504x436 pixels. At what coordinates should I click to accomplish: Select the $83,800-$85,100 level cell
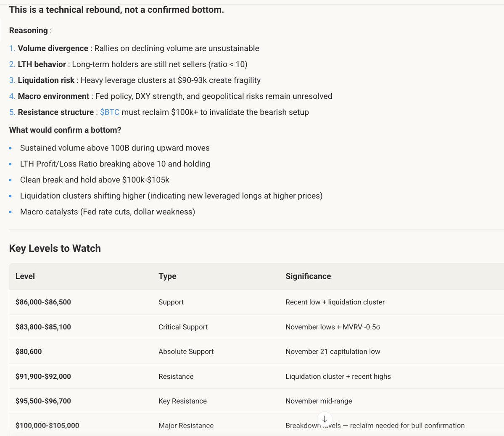[x=43, y=327]
